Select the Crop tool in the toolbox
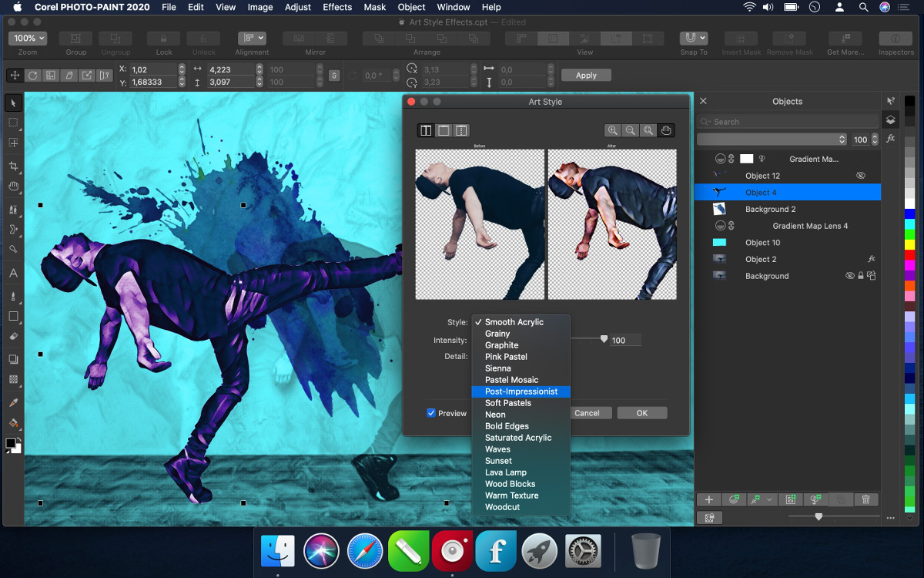Image resolution: width=924 pixels, height=578 pixels. point(13,166)
